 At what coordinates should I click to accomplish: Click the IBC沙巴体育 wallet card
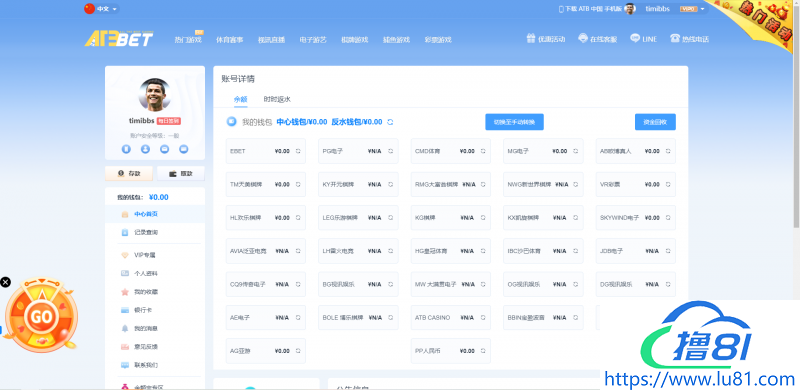(543, 251)
